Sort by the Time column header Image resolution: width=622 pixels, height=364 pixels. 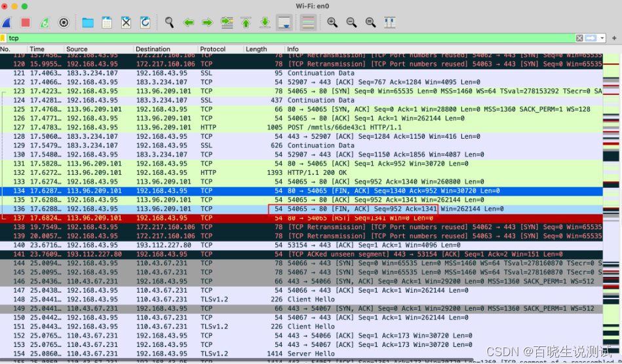(45, 49)
